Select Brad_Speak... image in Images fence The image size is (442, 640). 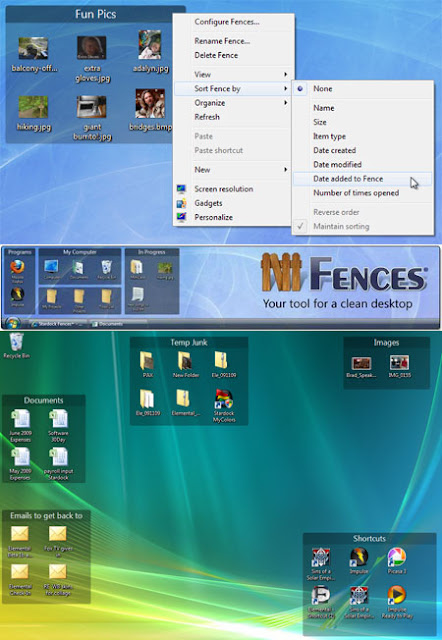(x=362, y=362)
